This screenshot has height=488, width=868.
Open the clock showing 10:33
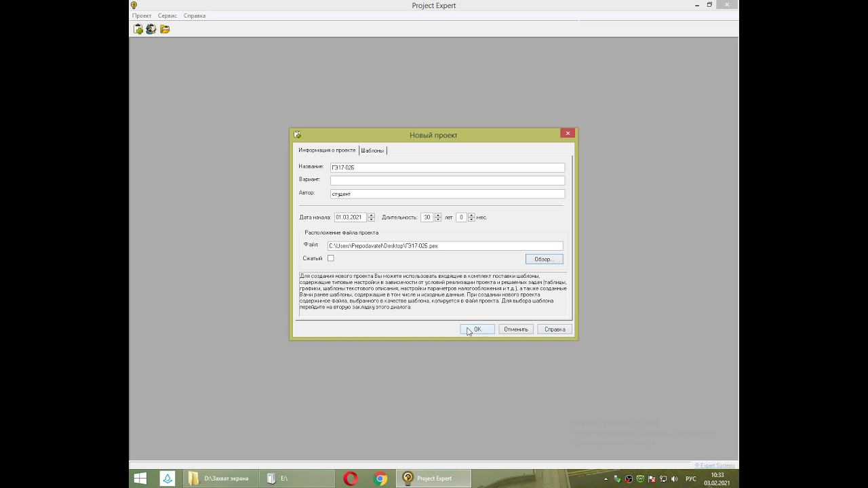pyautogui.click(x=717, y=479)
